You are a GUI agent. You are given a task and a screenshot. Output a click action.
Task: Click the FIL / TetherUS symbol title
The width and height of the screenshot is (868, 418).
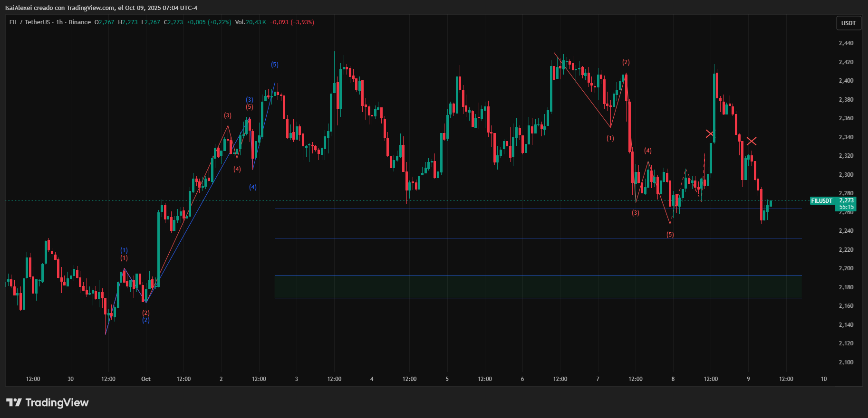coord(29,22)
